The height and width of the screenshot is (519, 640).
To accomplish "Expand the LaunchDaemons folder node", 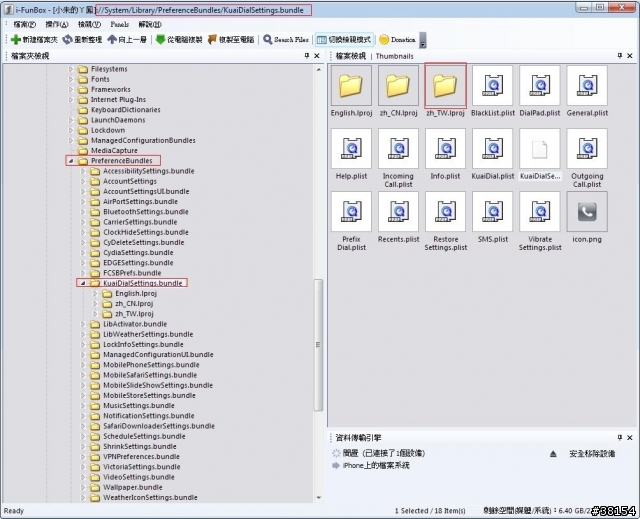I will (x=71, y=120).
